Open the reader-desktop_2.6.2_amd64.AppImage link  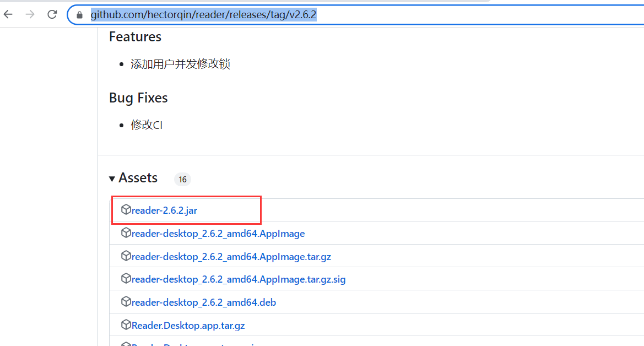click(218, 234)
